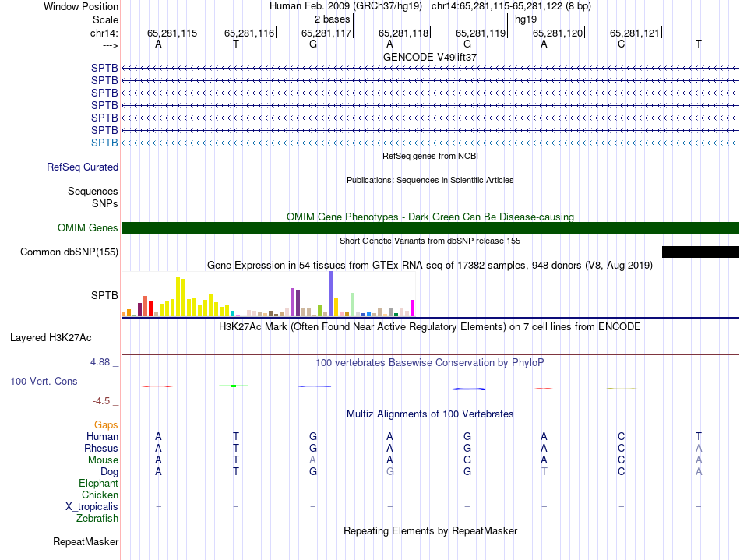Select the Mouse alignment row label

(103, 460)
